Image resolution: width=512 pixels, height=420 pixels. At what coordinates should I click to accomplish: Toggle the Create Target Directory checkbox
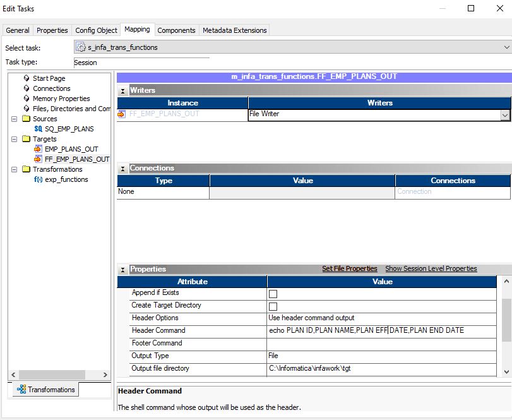(273, 306)
